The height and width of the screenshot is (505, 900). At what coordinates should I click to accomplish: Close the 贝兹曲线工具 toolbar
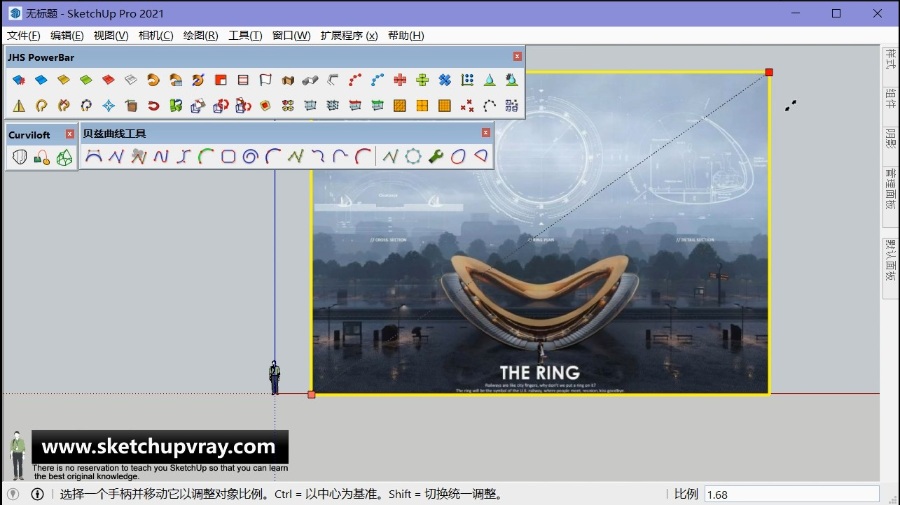[486, 133]
